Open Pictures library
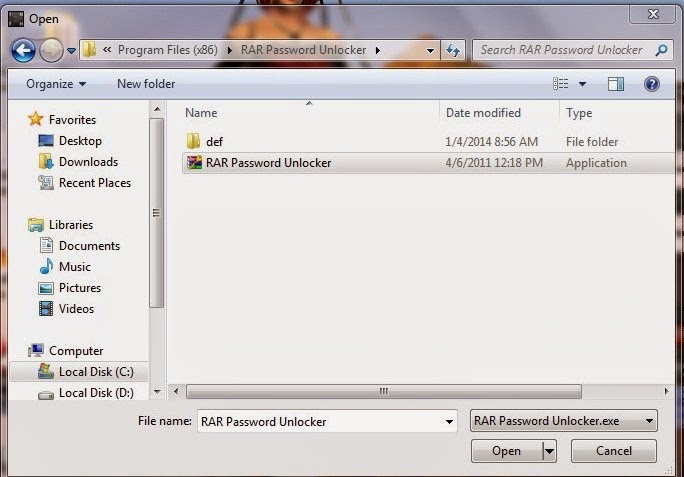This screenshot has height=477, width=684. click(80, 288)
